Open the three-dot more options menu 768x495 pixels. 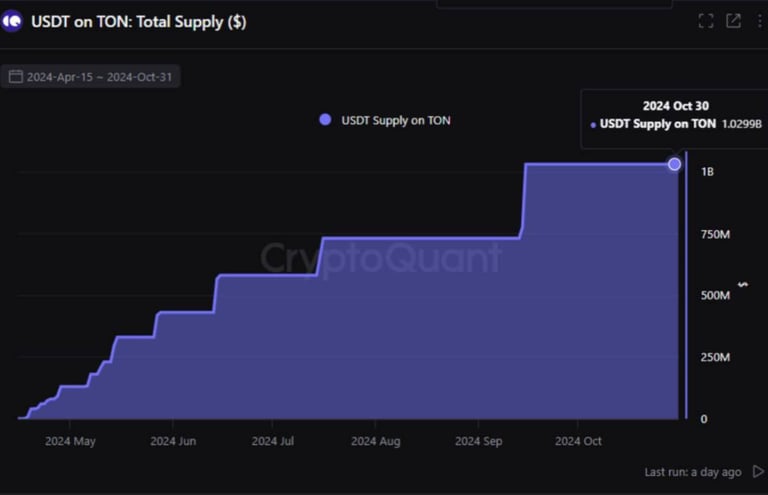pyautogui.click(x=760, y=21)
